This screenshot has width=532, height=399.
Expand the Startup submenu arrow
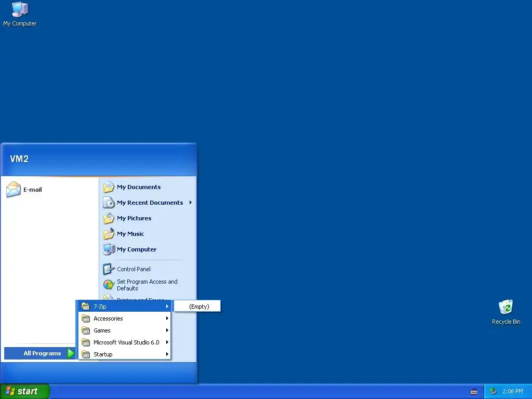pyautogui.click(x=167, y=354)
